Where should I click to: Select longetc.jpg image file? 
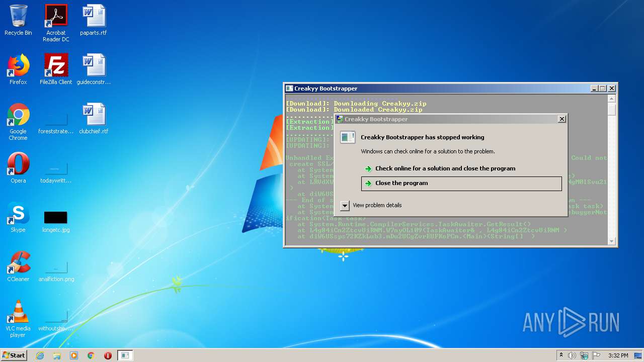pos(56,221)
